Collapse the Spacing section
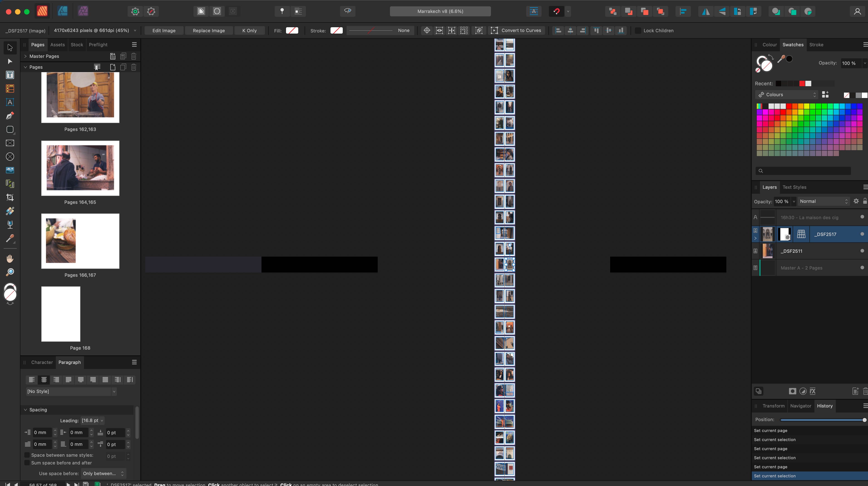The image size is (868, 486). (25, 410)
